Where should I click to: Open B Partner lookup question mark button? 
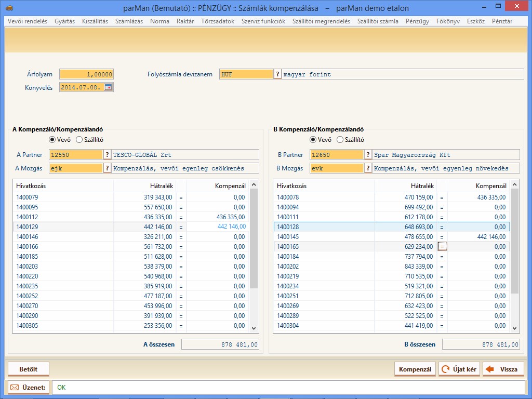368,155
